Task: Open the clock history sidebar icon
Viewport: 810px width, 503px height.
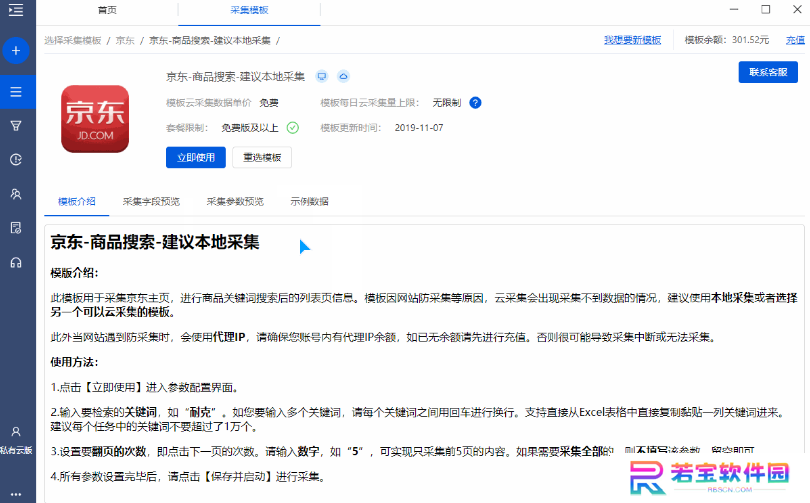Action: (16, 160)
